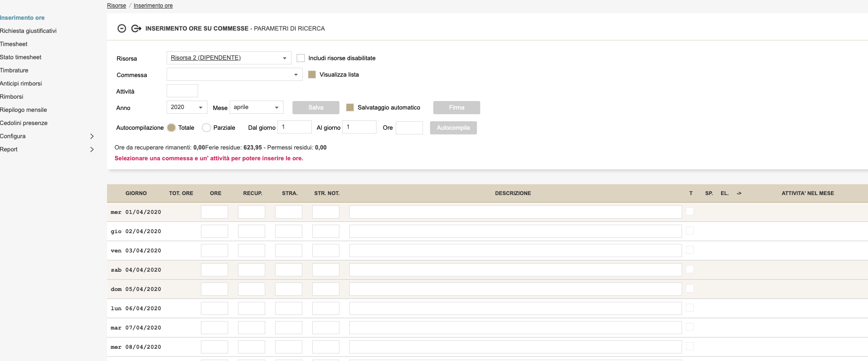Open the Risorsa dropdown
This screenshot has height=361, width=868.
(229, 58)
